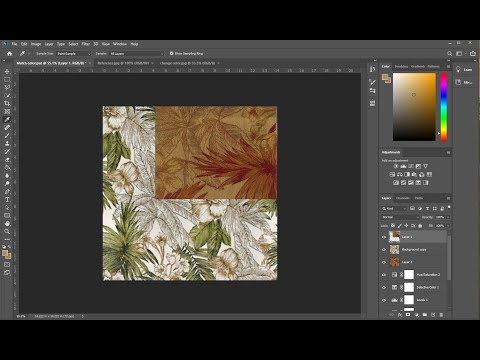
Task: Open the History panel icon
Action: click(x=372, y=69)
